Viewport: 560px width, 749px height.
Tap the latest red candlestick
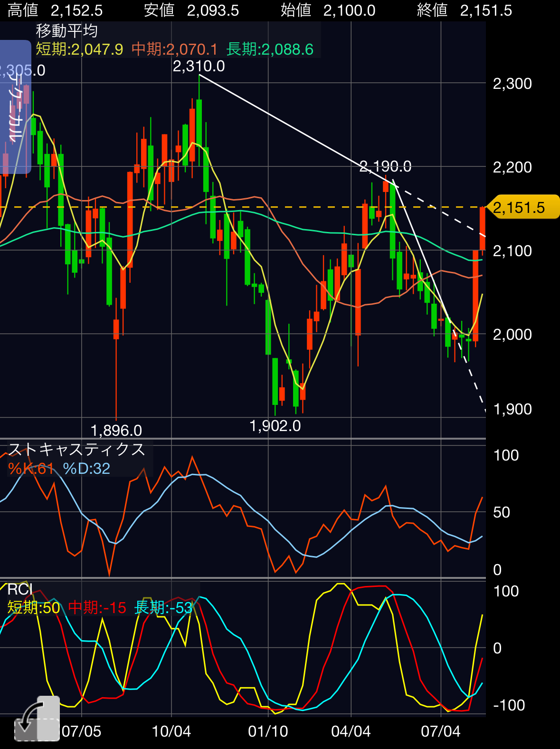pyautogui.click(x=483, y=229)
